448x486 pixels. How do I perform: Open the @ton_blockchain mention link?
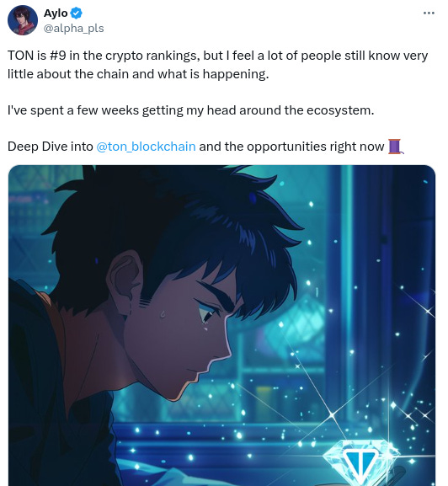coord(146,147)
